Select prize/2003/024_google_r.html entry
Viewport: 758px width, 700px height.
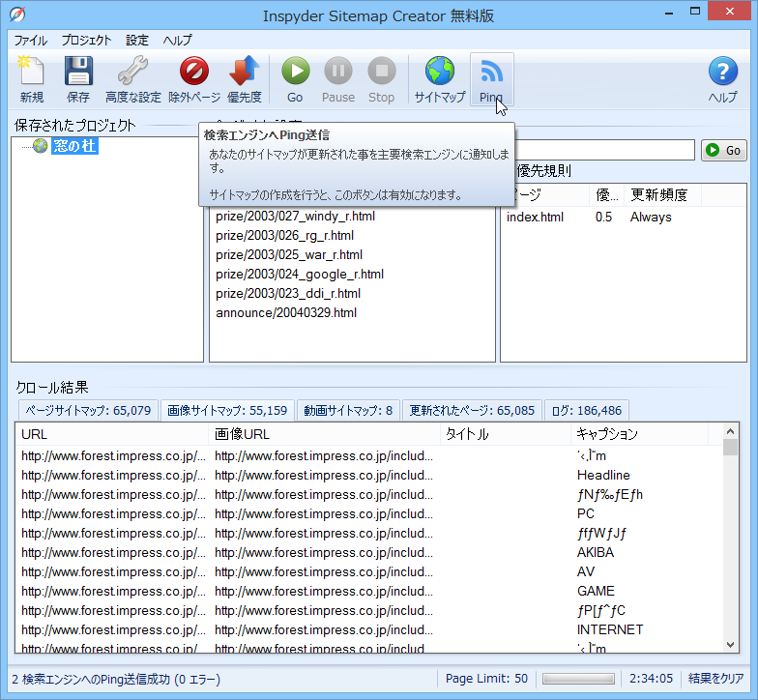click(300, 275)
